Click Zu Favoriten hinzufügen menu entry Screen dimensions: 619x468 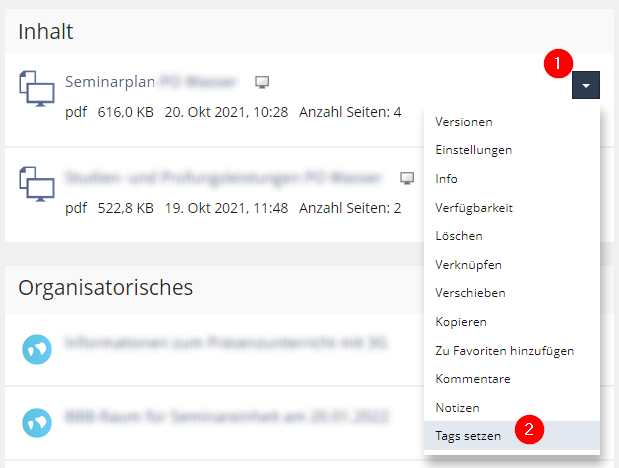coord(504,351)
